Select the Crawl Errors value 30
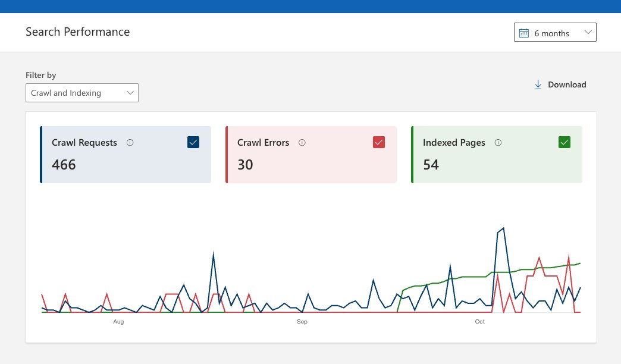This screenshot has height=364, width=621. tap(245, 164)
